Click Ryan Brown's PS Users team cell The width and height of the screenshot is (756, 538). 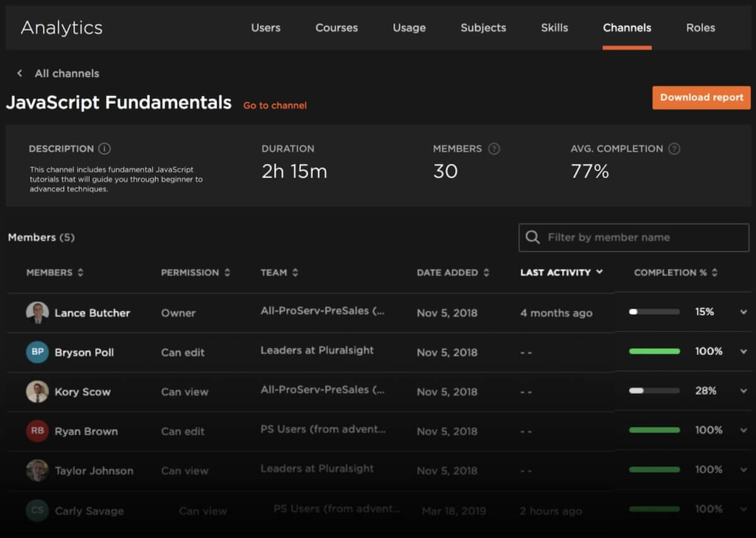click(323, 429)
